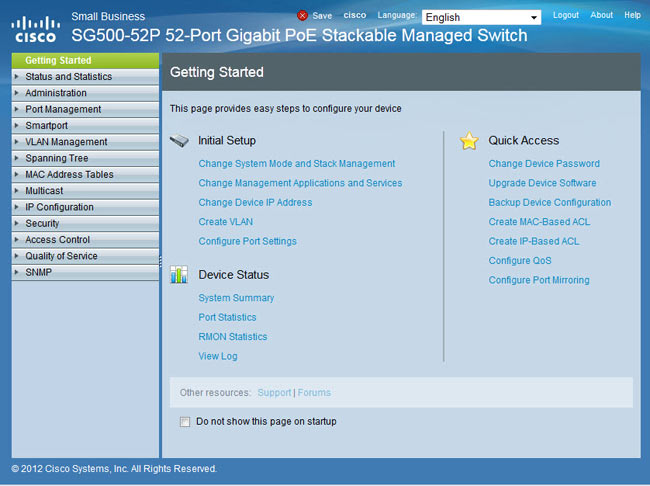Open the Support resource link
The width and height of the screenshot is (650, 486).
274,393
